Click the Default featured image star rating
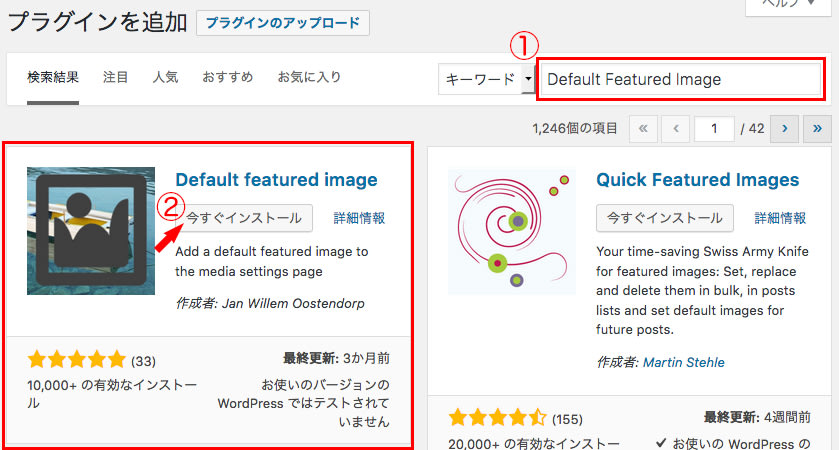Viewport: 839px width, 450px height. coord(77,360)
